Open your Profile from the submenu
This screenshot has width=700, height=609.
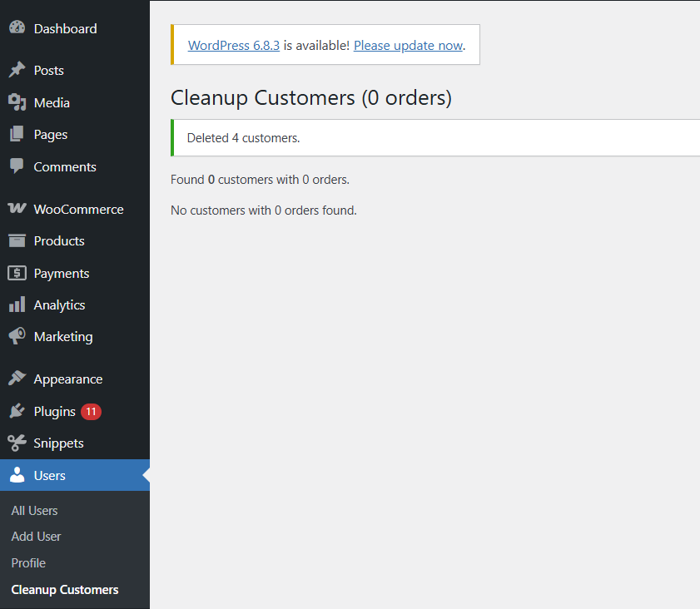[x=27, y=562]
